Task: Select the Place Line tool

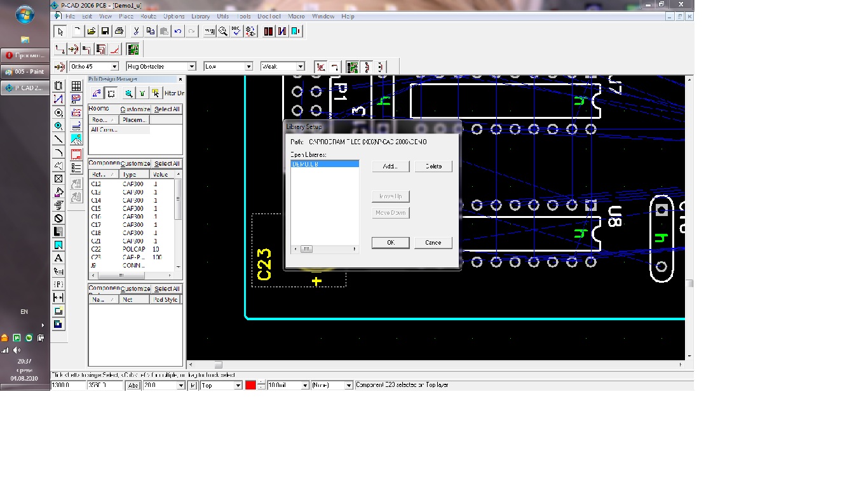Action: [x=58, y=139]
